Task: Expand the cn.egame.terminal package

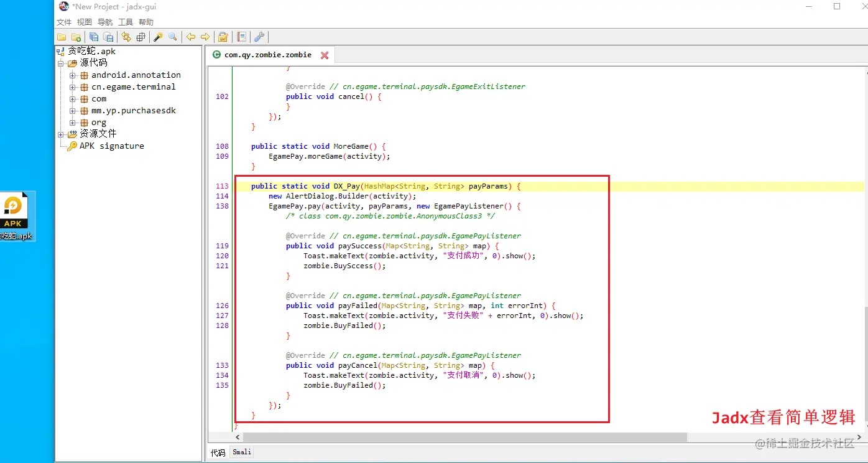Action: (73, 87)
